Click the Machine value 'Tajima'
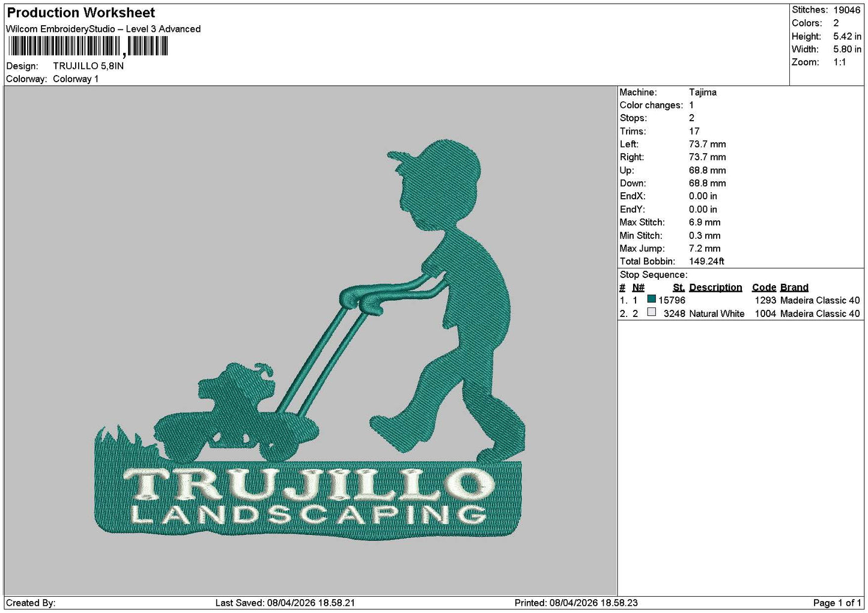This screenshot has width=868, height=613. point(703,92)
